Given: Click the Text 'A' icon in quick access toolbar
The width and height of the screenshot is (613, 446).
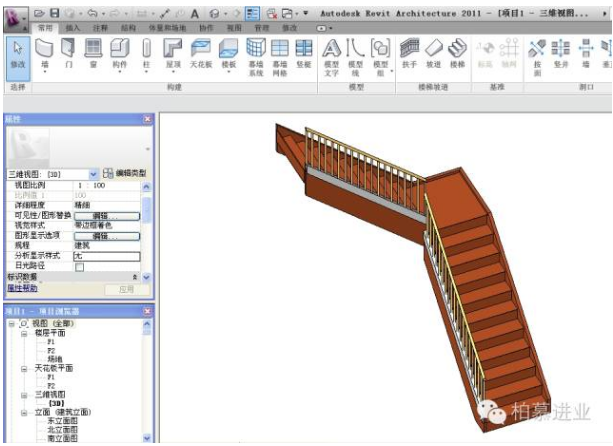Looking at the screenshot, I should click(194, 14).
